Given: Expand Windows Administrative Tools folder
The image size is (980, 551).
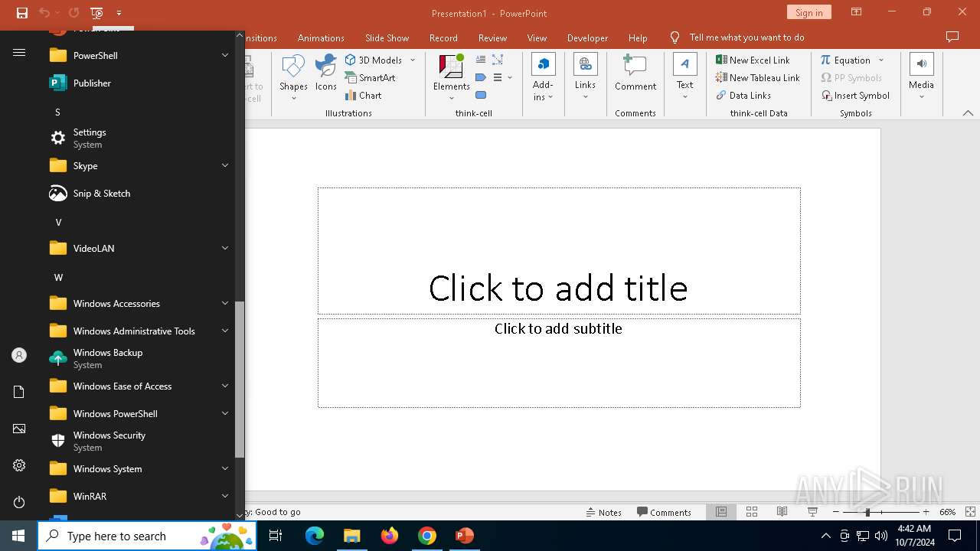Looking at the screenshot, I should (138, 331).
